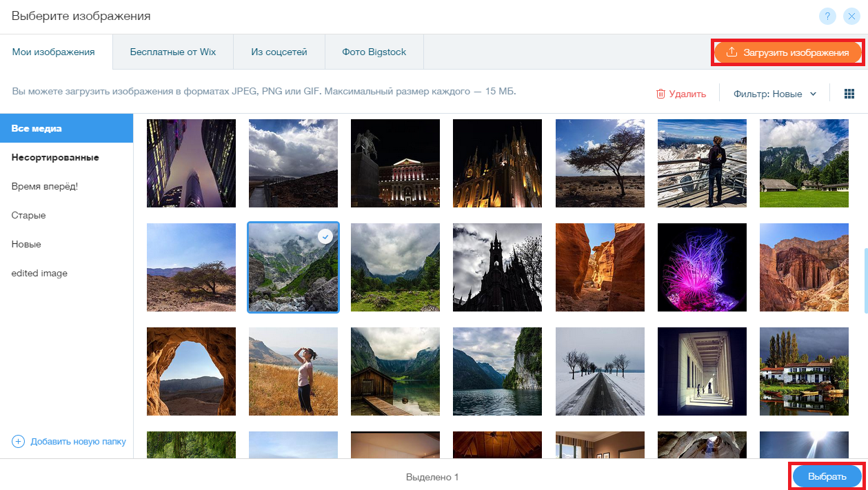868x490 pixels.
Task: Open the Новые folder in sidebar
Action: click(x=66, y=244)
